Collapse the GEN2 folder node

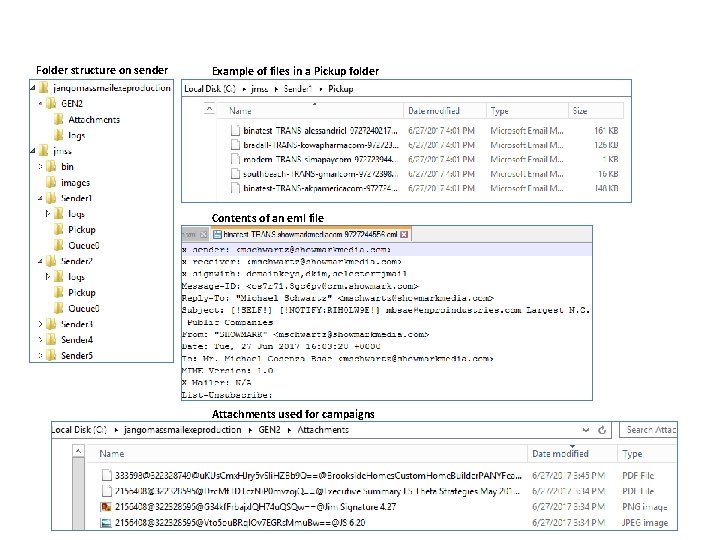pos(40,104)
